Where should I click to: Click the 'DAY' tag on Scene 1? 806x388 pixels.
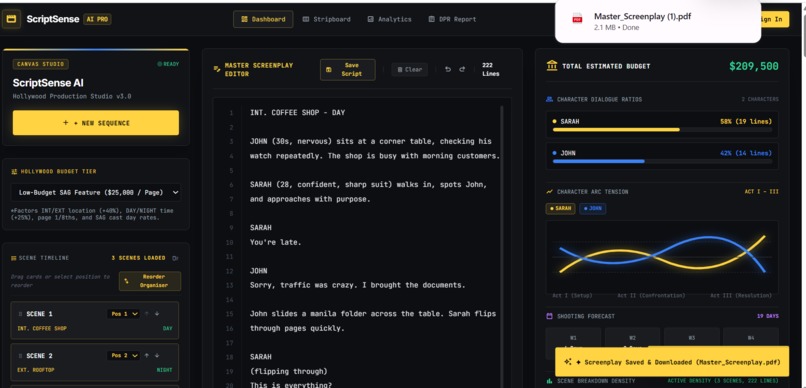[168, 328]
